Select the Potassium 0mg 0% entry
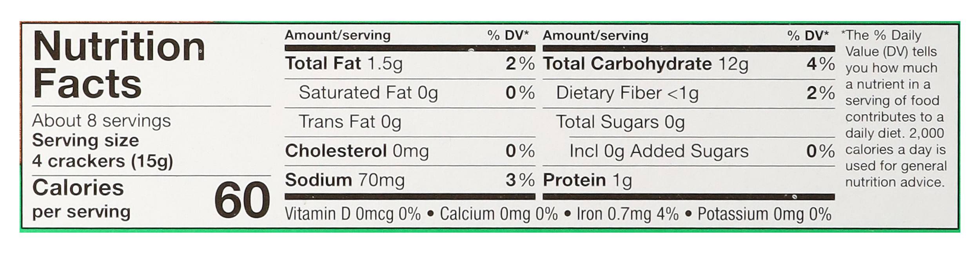Screen dimensions: 980x254 [764, 214]
